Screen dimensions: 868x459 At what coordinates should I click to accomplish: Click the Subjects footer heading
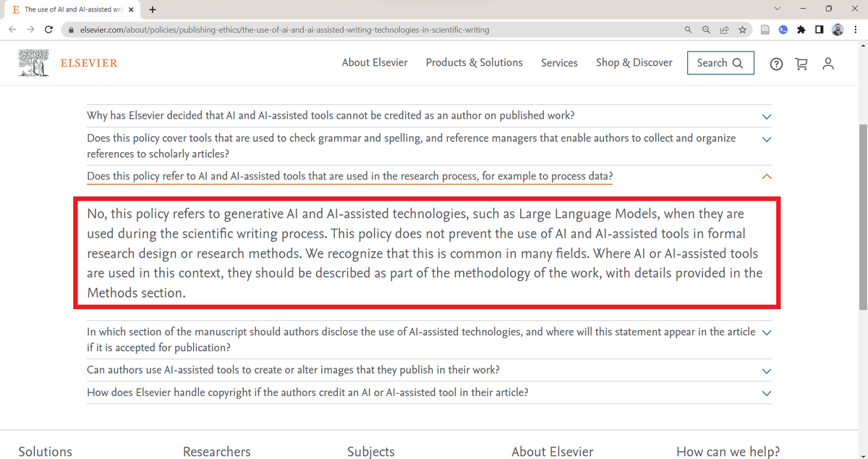[371, 452]
